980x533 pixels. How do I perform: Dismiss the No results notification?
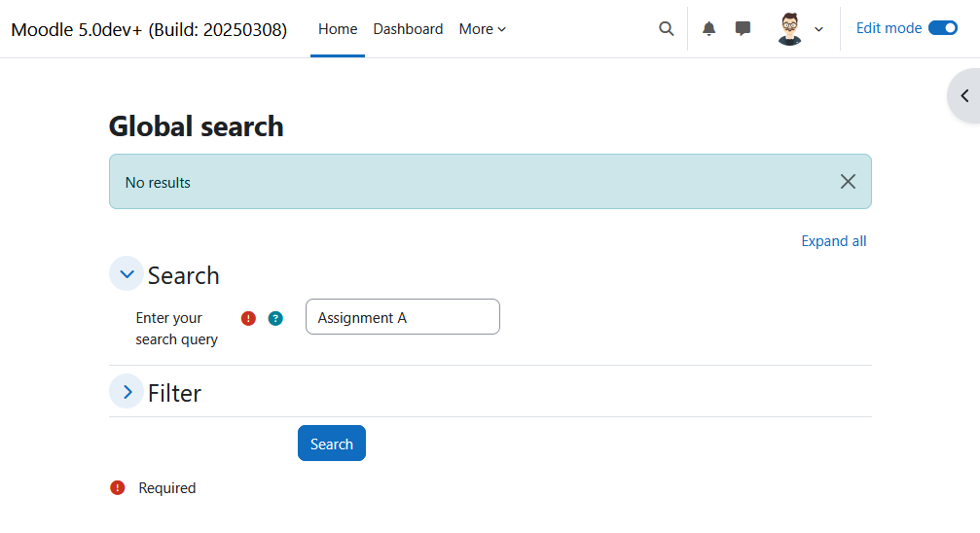pyautogui.click(x=848, y=182)
